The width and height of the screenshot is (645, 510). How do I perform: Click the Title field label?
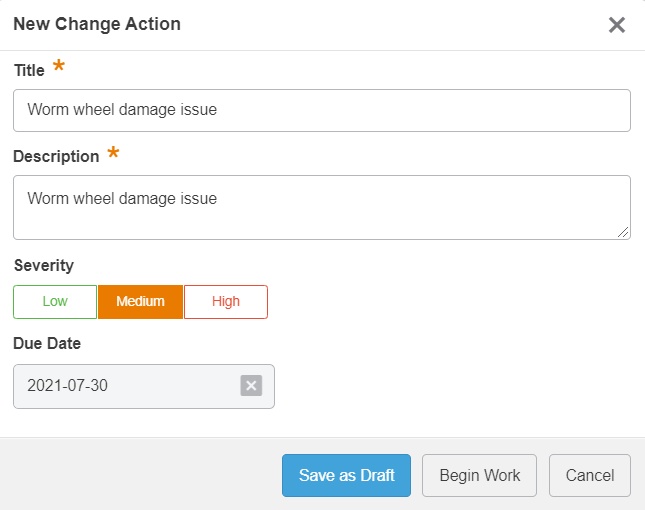pyautogui.click(x=29, y=70)
